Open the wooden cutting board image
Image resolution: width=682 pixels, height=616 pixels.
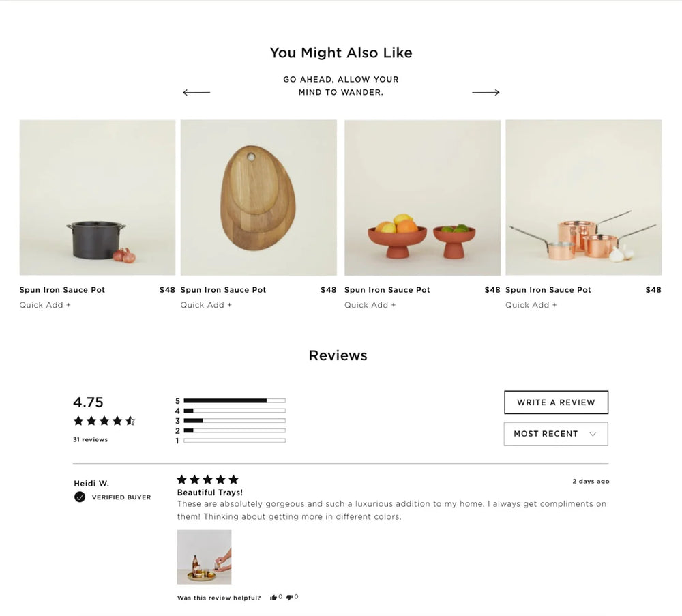258,198
